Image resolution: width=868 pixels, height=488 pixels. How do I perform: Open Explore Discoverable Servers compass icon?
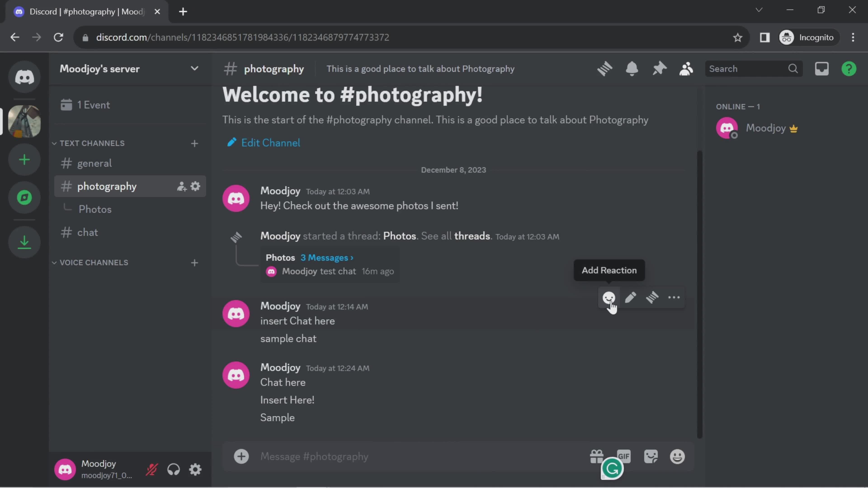click(x=24, y=197)
